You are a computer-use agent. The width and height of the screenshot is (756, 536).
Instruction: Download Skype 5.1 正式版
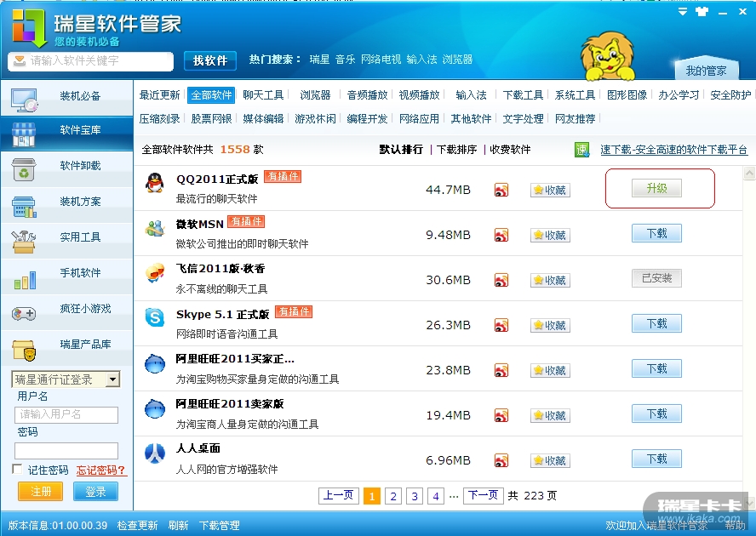[x=656, y=323]
